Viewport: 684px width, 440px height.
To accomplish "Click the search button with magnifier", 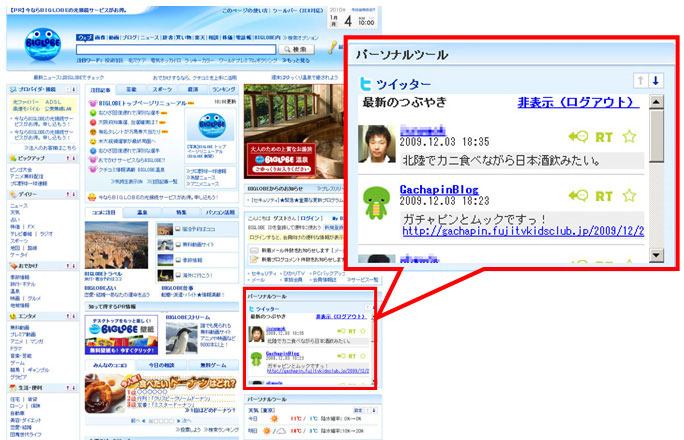I will tap(296, 49).
